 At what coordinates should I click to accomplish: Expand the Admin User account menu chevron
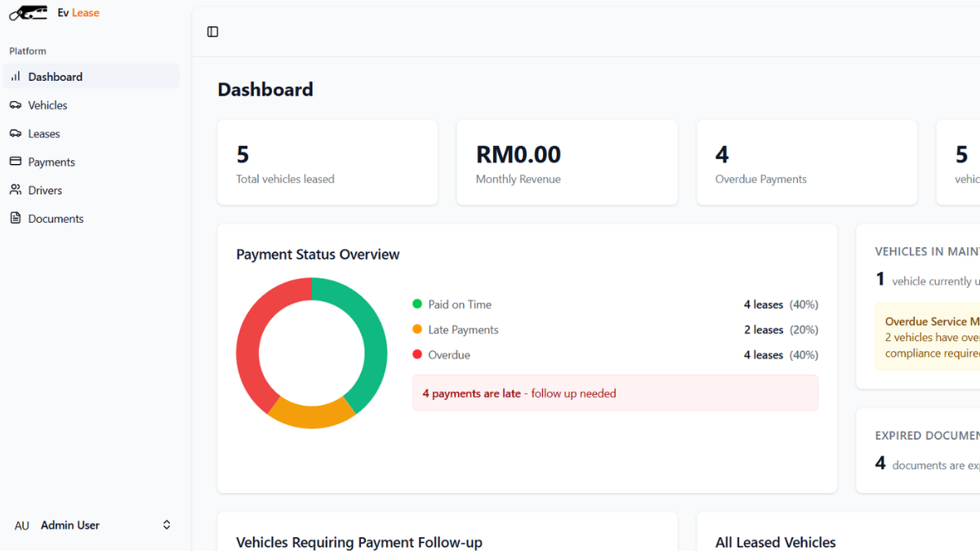[x=167, y=525]
